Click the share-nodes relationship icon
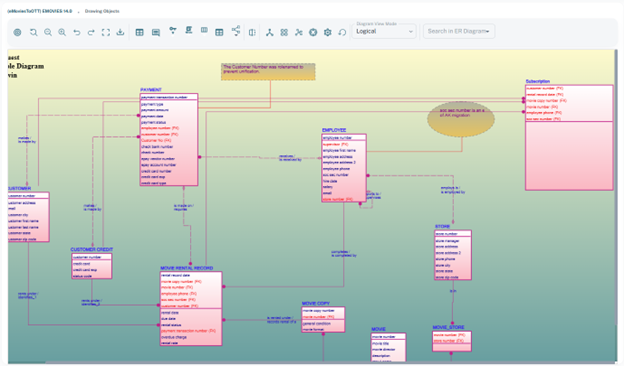Screen dimensions: 624x366 coord(236,31)
